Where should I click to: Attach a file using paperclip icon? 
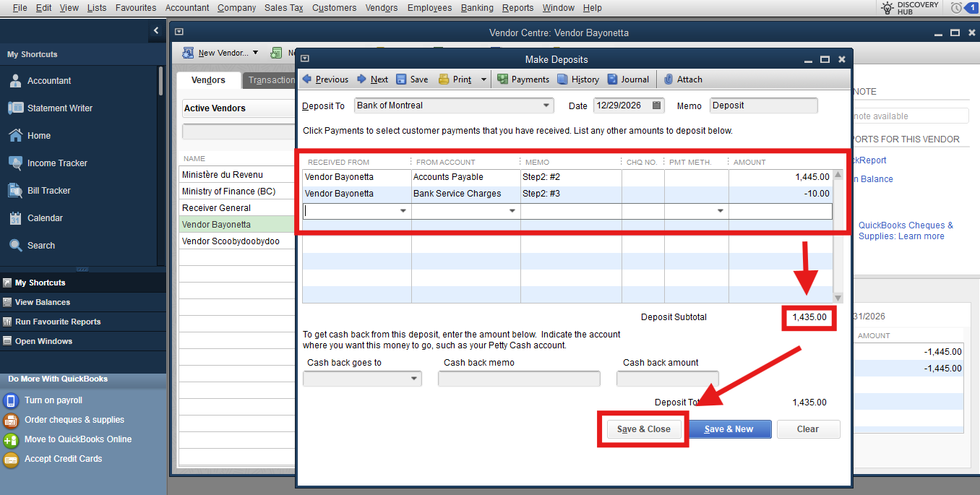point(669,79)
